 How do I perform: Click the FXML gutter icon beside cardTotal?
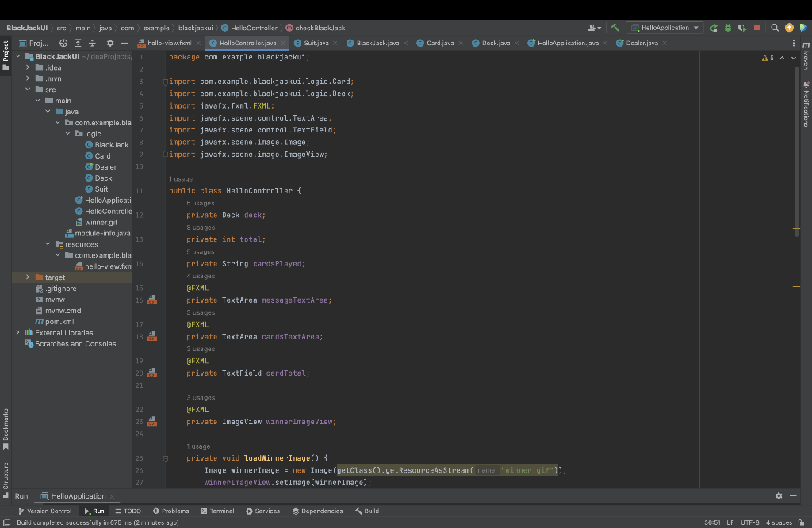click(152, 373)
